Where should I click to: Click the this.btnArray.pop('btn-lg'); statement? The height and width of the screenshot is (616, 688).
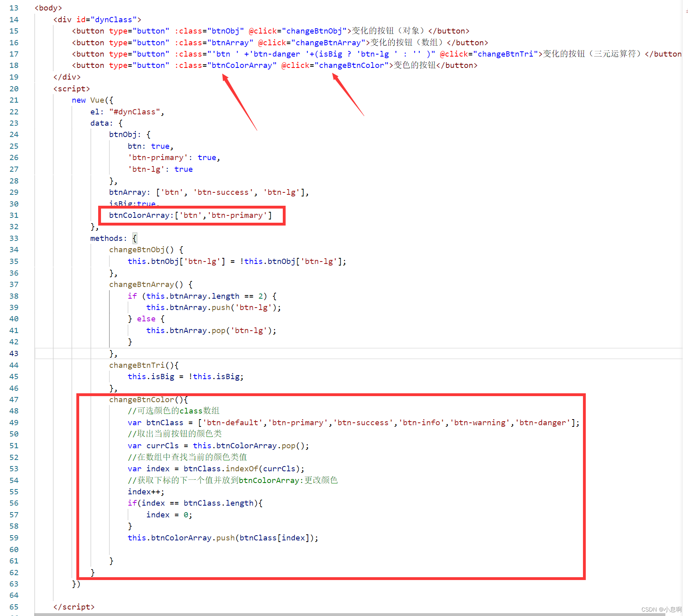[x=211, y=330]
